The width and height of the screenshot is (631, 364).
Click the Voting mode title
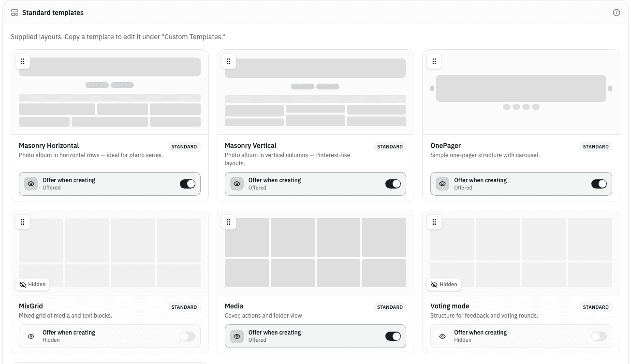click(x=450, y=306)
